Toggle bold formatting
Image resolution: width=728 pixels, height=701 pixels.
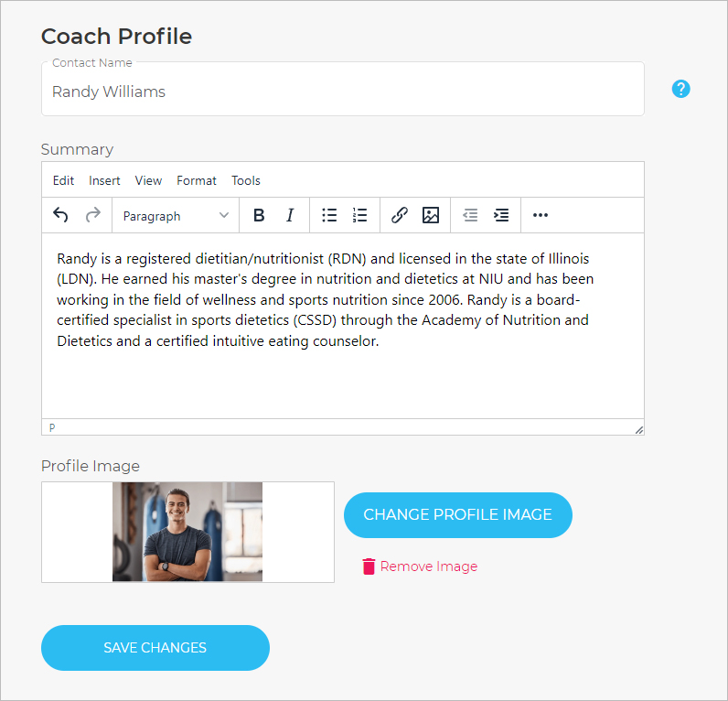(x=259, y=215)
